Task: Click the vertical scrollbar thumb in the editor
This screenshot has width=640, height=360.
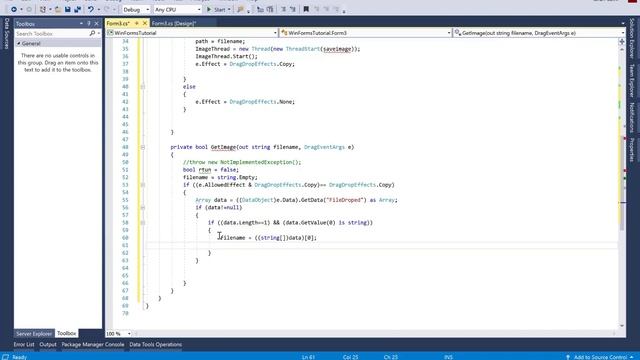Action: (x=622, y=184)
